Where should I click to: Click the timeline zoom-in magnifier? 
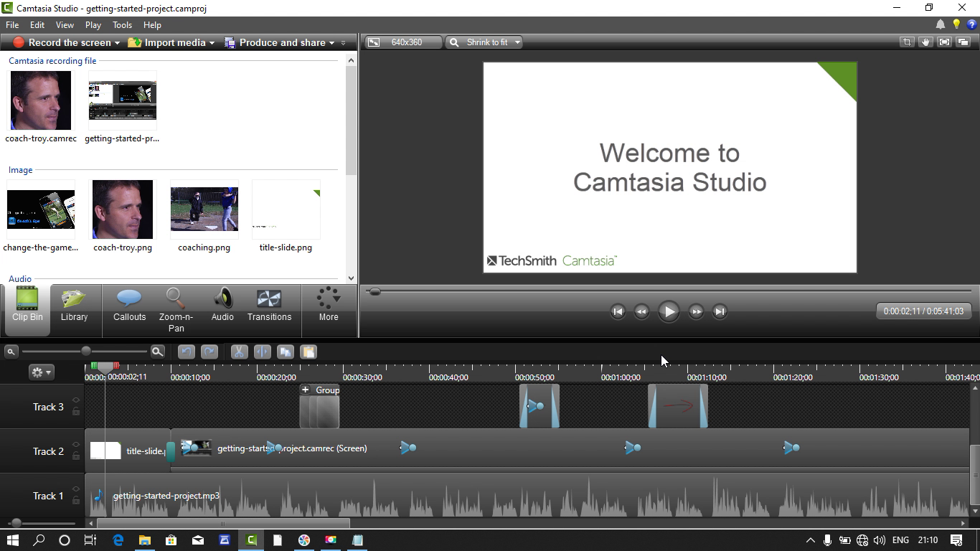[158, 352]
